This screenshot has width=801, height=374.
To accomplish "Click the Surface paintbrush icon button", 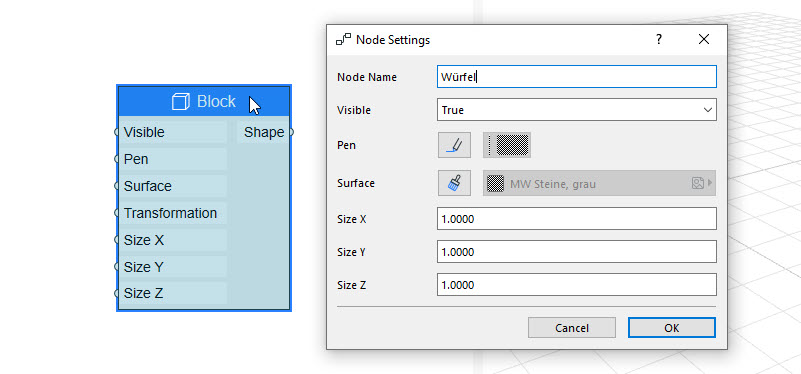I will (x=454, y=183).
